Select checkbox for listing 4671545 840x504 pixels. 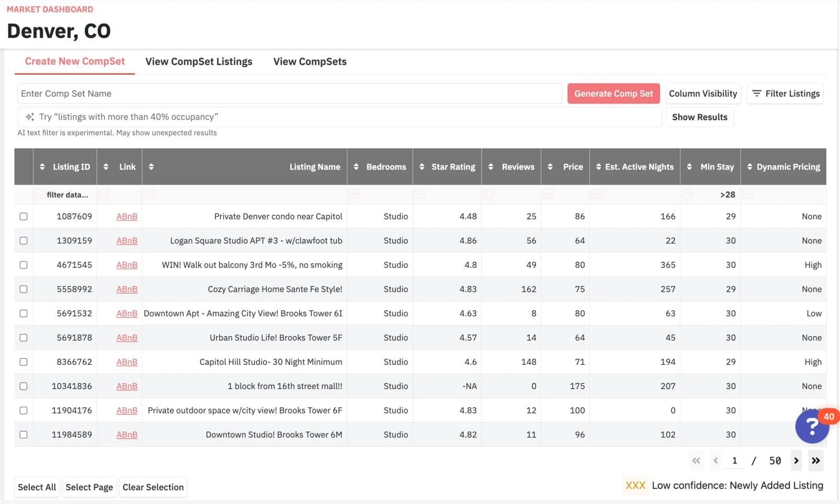pyautogui.click(x=24, y=265)
